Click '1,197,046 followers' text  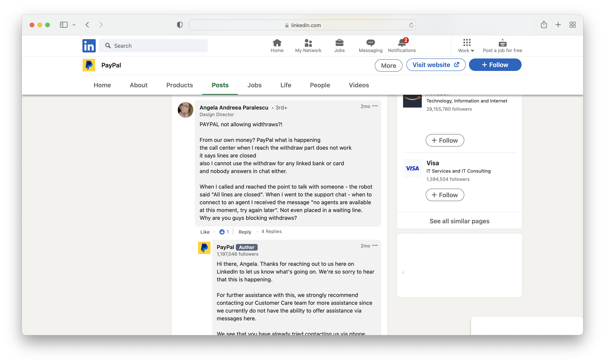[237, 254]
